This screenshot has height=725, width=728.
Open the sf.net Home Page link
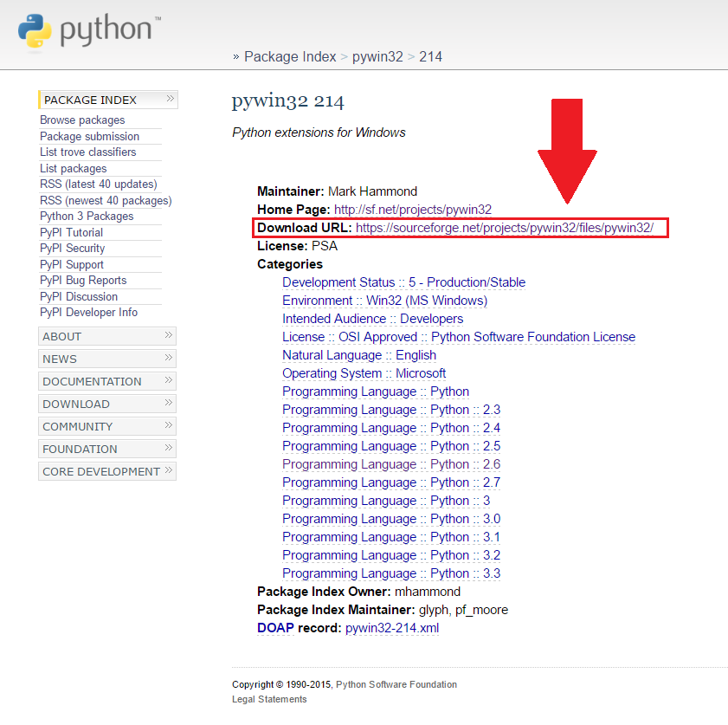click(413, 210)
